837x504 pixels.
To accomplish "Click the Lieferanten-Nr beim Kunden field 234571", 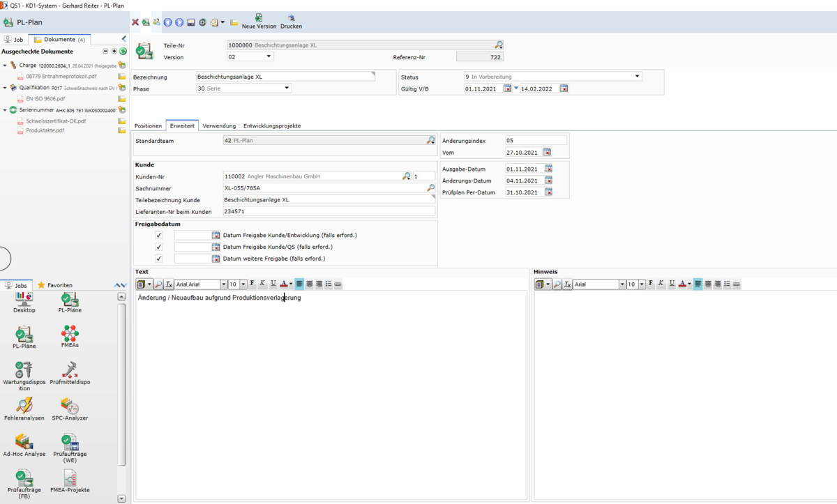I will pyautogui.click(x=329, y=211).
